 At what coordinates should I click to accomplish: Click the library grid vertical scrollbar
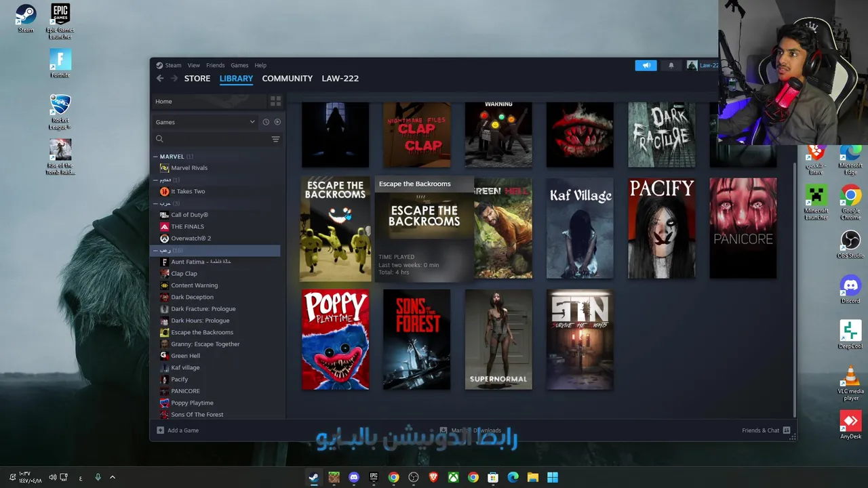pyautogui.click(x=795, y=290)
